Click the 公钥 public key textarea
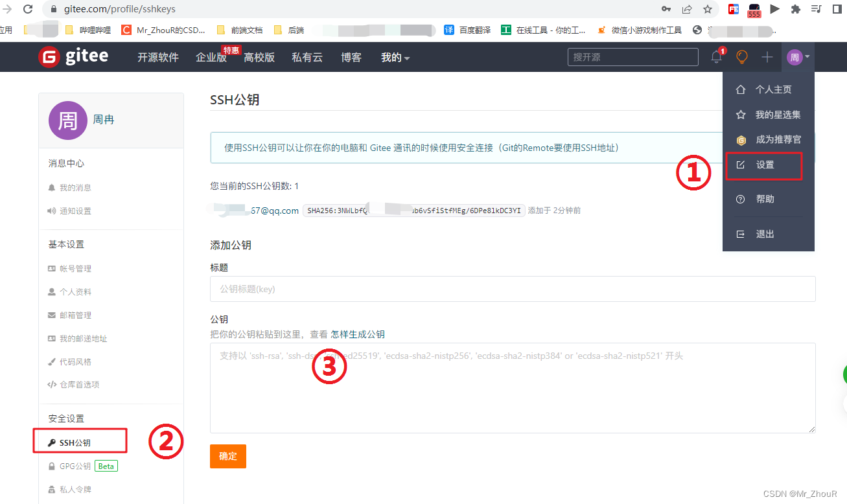The height and width of the screenshot is (504, 847). tap(513, 388)
